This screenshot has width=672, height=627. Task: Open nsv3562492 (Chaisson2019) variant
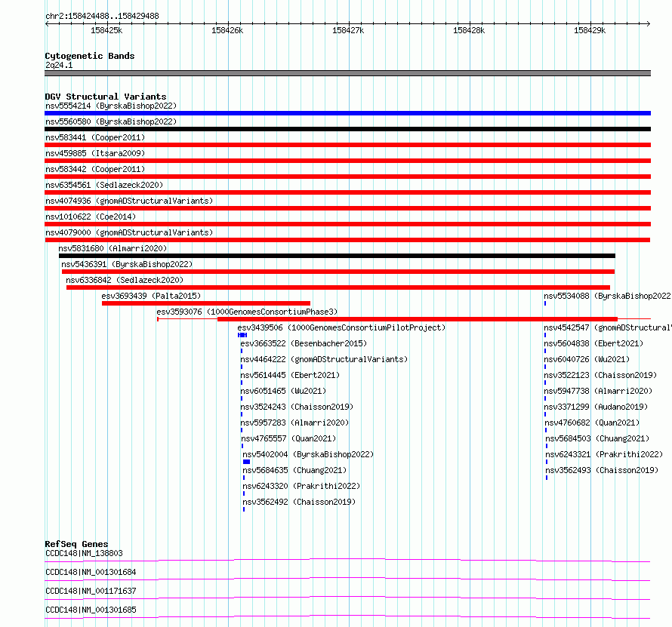299,502
